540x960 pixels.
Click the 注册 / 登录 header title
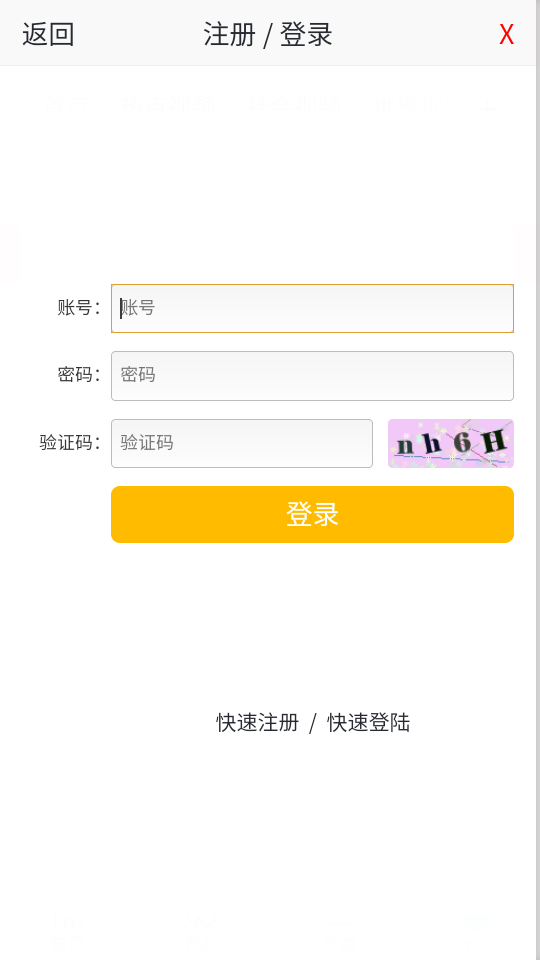(268, 34)
